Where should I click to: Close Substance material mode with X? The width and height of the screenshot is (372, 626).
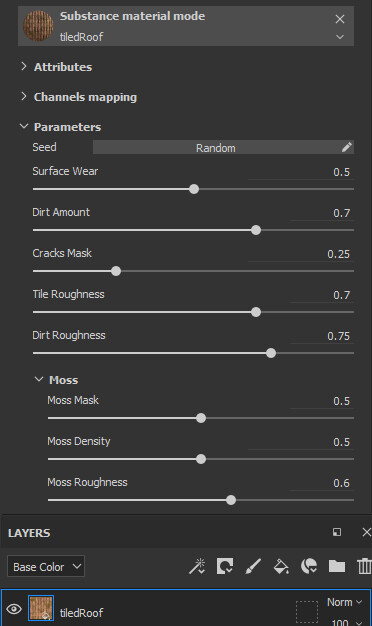(x=340, y=19)
